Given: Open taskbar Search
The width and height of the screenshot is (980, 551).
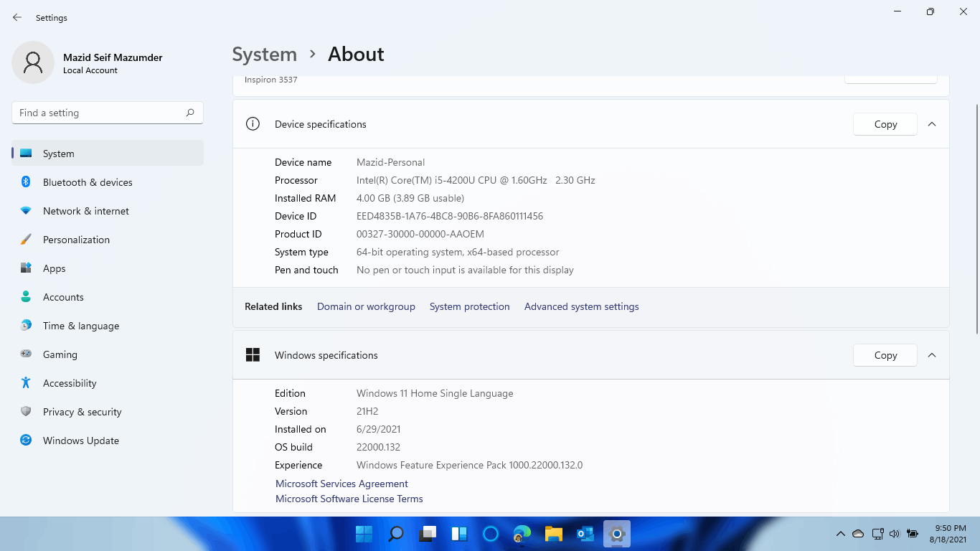Looking at the screenshot, I should (x=395, y=534).
